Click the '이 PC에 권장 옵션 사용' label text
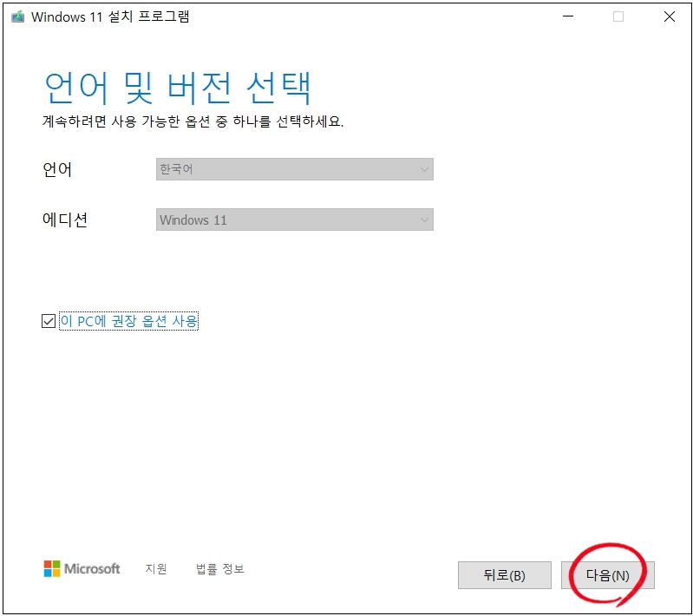The height and width of the screenshot is (616, 693). 128,321
